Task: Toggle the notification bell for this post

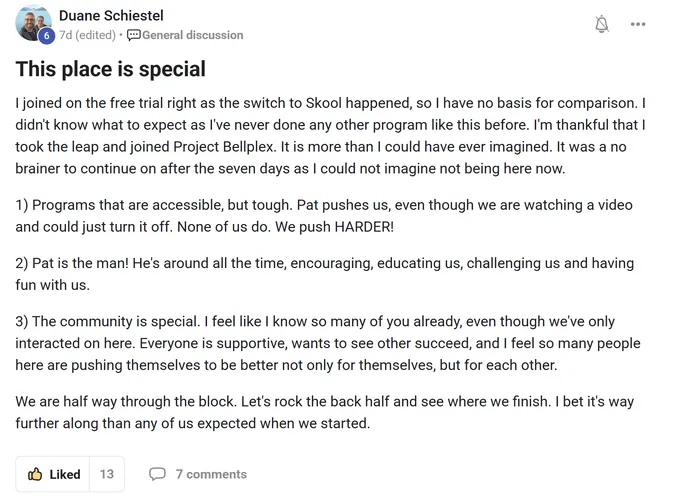Action: pos(602,25)
